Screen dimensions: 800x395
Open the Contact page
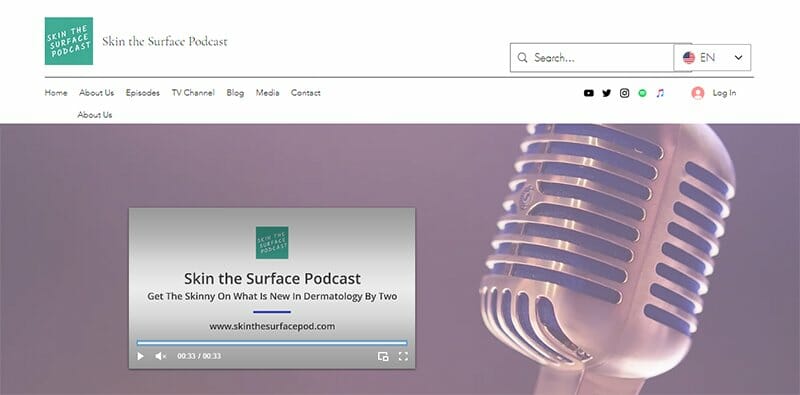click(306, 93)
